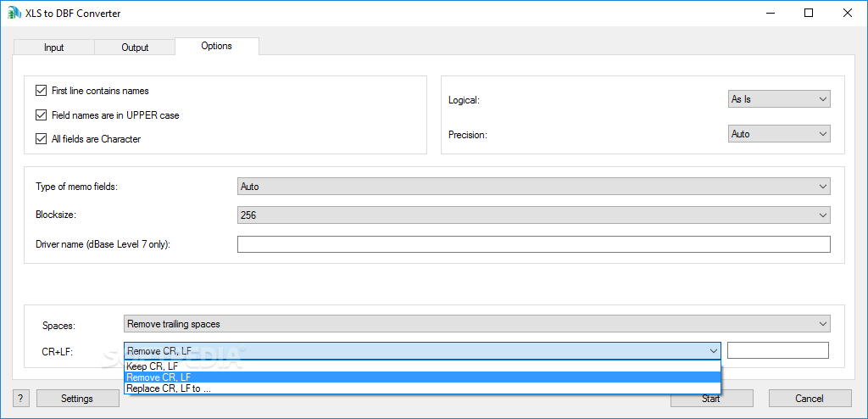Maximize the converter window
The width and height of the screenshot is (868, 419).
tap(809, 13)
